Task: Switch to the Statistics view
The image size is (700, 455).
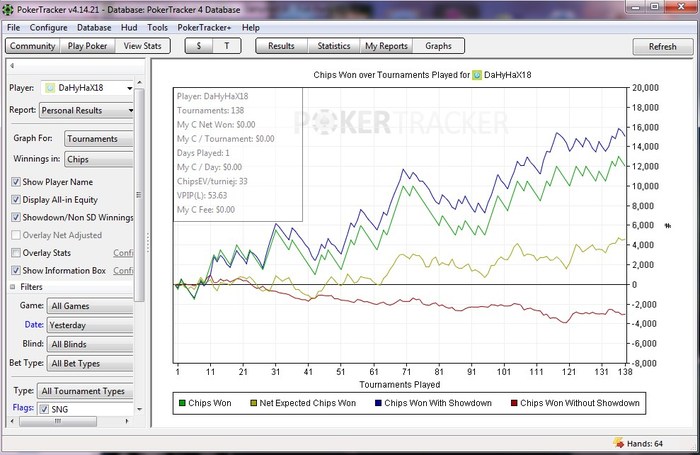Action: [334, 46]
